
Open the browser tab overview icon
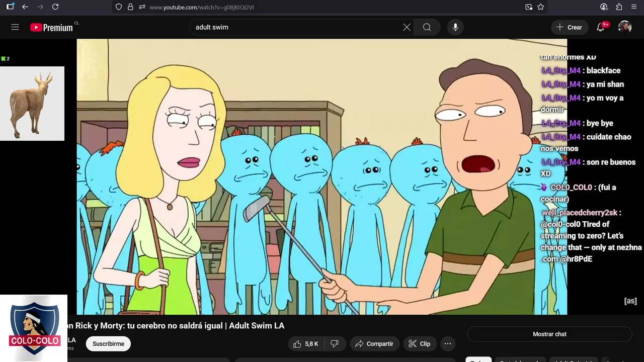tap(10, 7)
